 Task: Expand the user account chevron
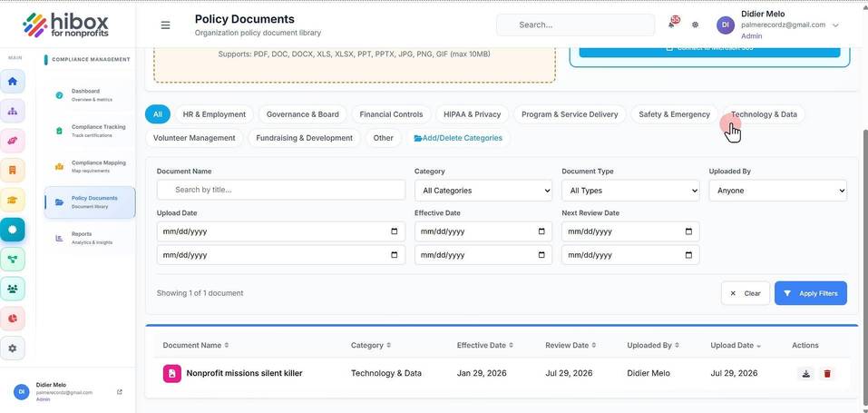[x=835, y=25]
